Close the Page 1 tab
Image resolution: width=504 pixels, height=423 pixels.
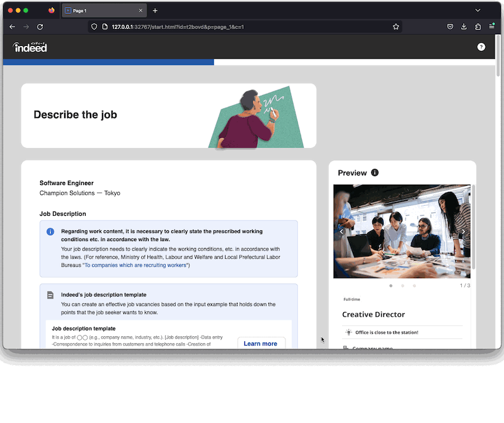[140, 11]
